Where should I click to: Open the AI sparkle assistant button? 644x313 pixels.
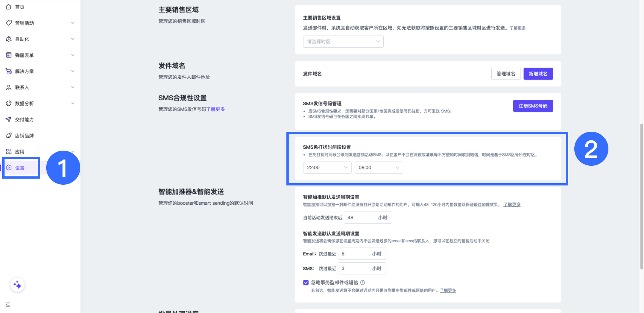pyautogui.click(x=17, y=285)
